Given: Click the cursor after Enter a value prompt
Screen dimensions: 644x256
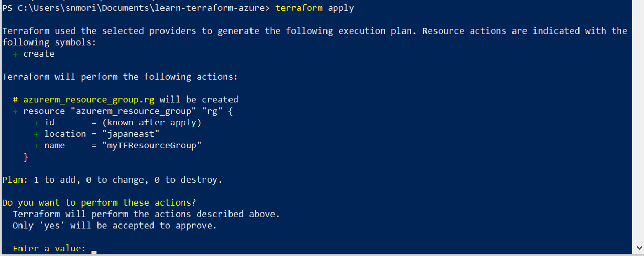Looking at the screenshot, I should pos(94,250).
